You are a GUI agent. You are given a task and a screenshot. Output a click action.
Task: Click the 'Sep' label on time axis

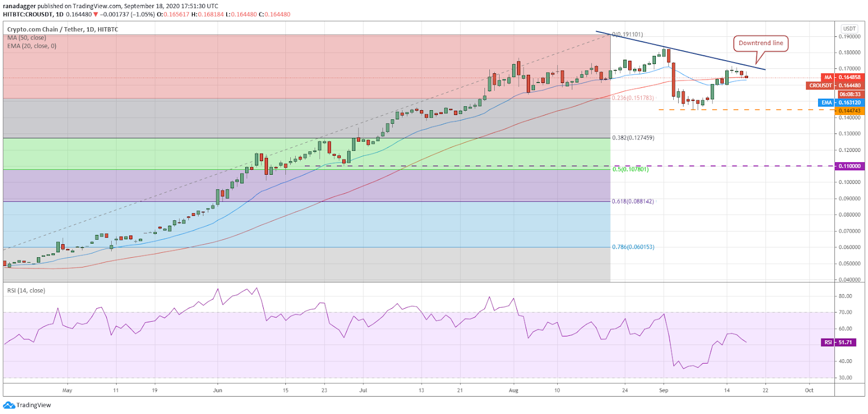coord(663,390)
